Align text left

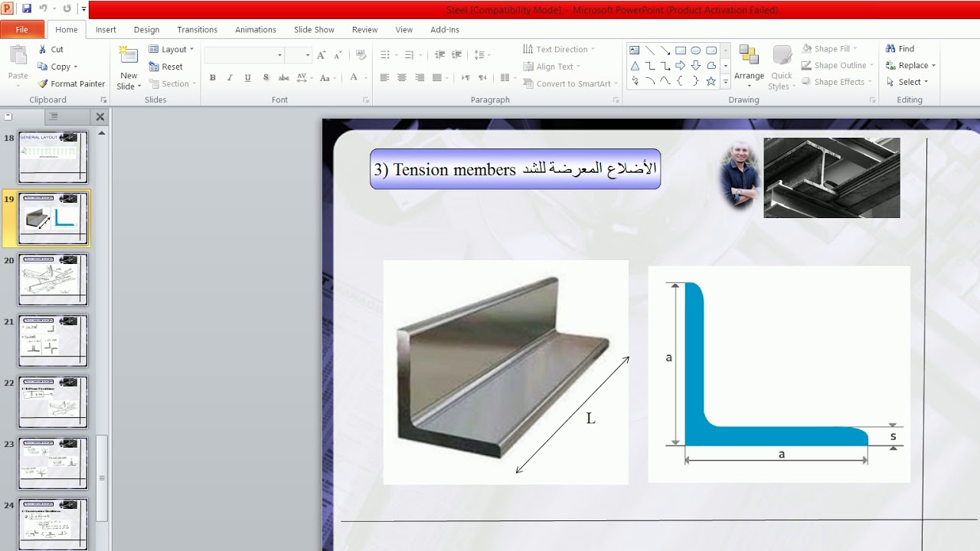point(384,78)
